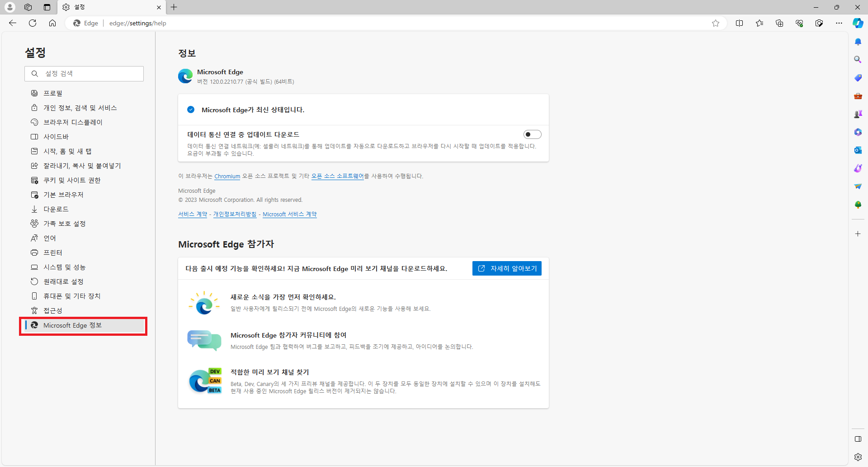The image size is (868, 467).
Task: Open sidebar Microsoft 365 icon
Action: coord(858,132)
